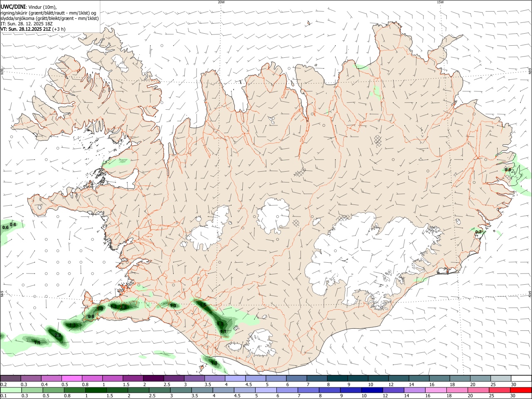
Task: Pick the bottom row swatch between 4.5 and 5
Action: click(244, 390)
